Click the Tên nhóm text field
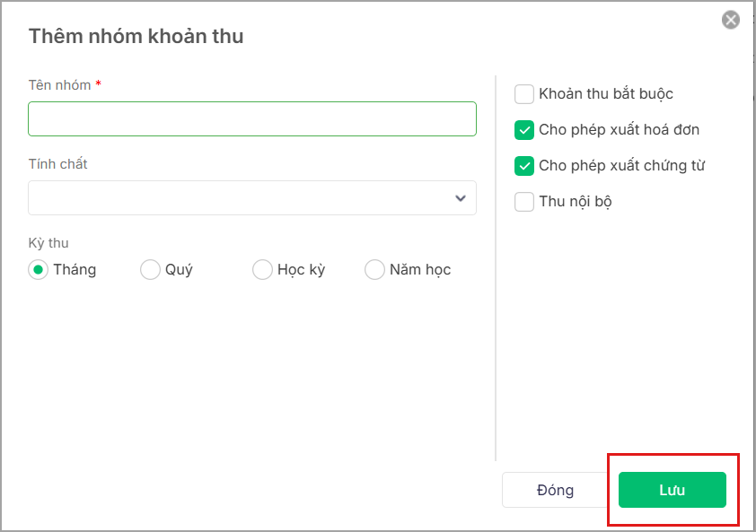756x532 pixels. 251,118
